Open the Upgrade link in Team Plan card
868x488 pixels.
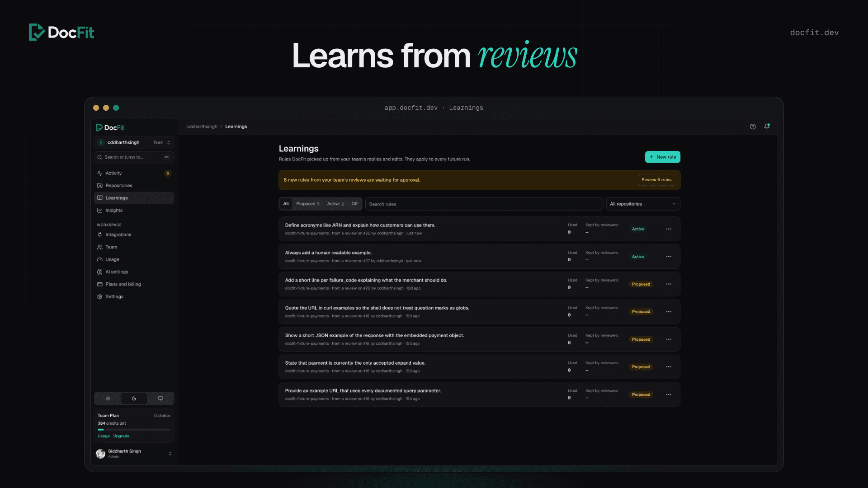pos(121,436)
